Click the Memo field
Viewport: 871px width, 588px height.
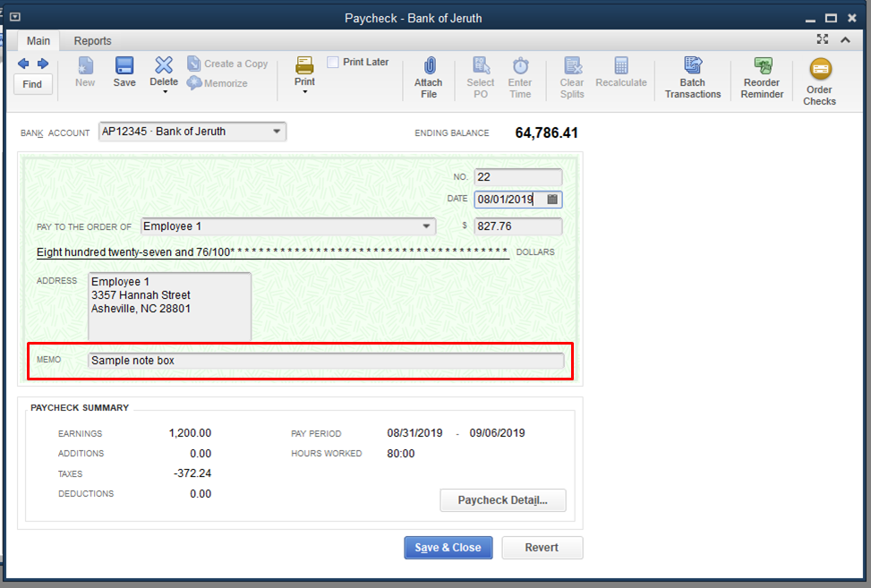[326, 361]
